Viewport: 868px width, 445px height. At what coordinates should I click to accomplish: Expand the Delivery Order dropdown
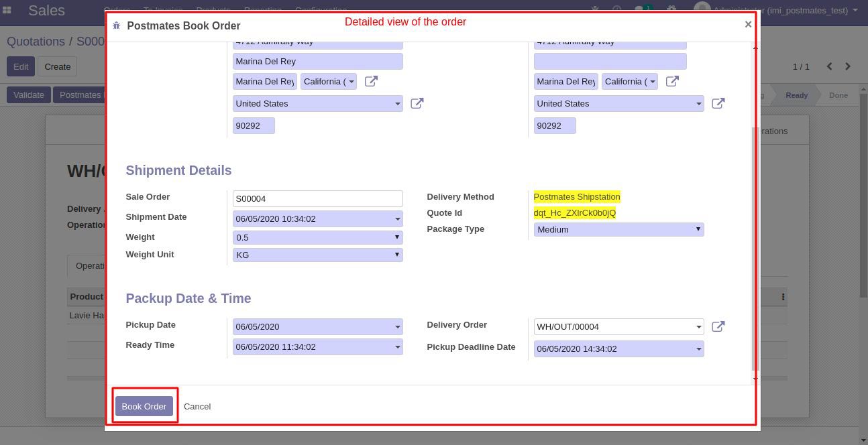(699, 326)
